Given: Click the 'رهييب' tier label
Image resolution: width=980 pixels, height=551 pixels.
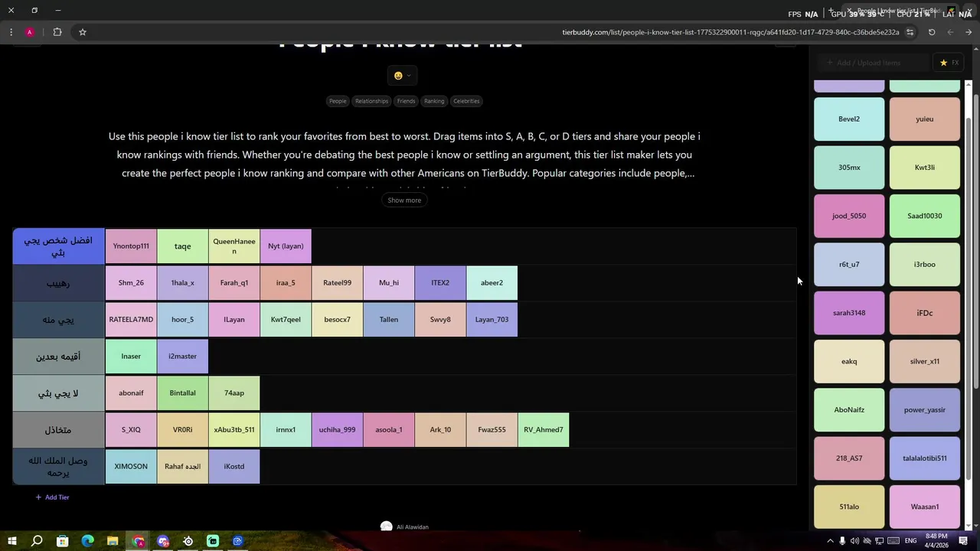Looking at the screenshot, I should [58, 283].
